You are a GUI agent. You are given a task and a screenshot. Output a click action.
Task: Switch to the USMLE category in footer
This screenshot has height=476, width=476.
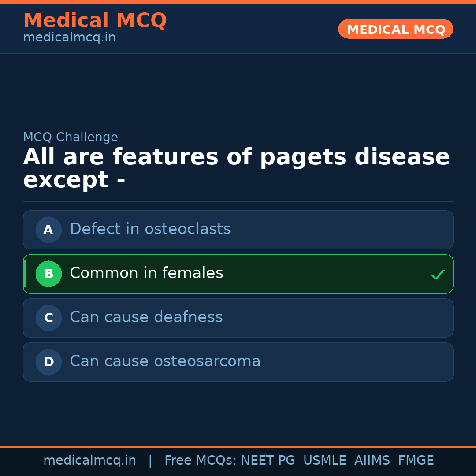coord(325,460)
